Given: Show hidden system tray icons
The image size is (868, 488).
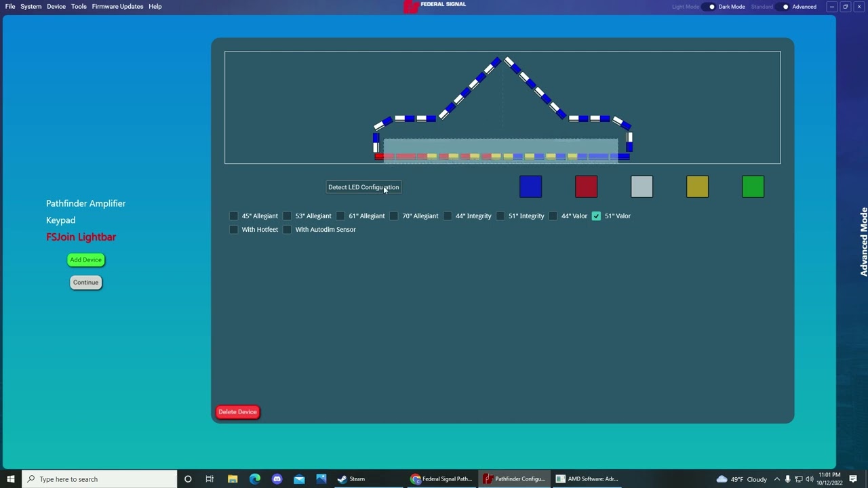Looking at the screenshot, I should coord(777,479).
